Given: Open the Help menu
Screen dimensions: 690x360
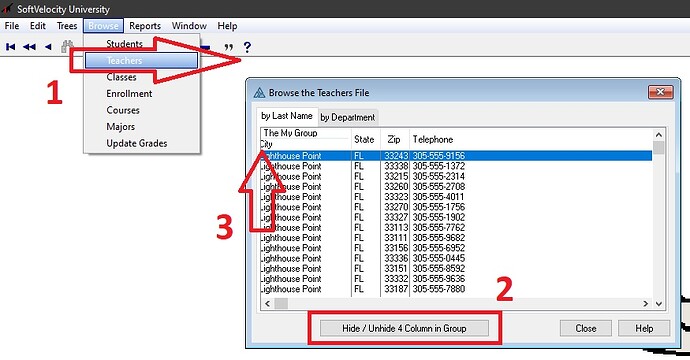Looking at the screenshot, I should 227,26.
